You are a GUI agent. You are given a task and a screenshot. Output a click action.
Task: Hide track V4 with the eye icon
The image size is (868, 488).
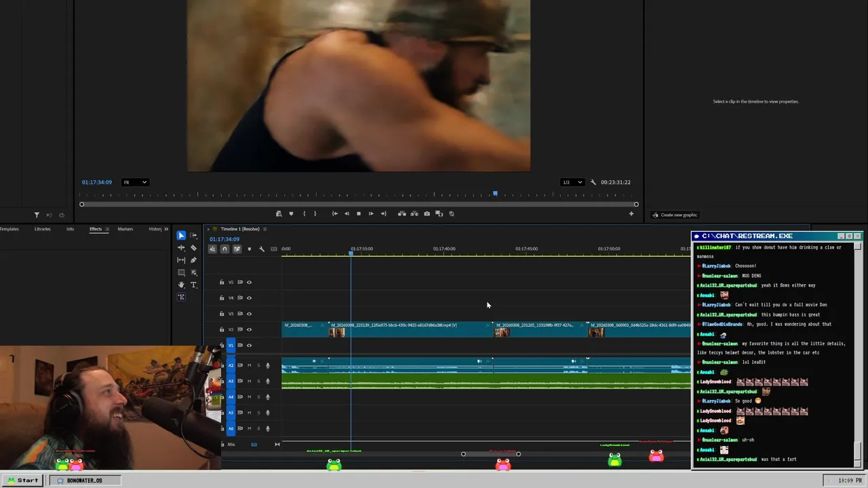click(x=249, y=298)
